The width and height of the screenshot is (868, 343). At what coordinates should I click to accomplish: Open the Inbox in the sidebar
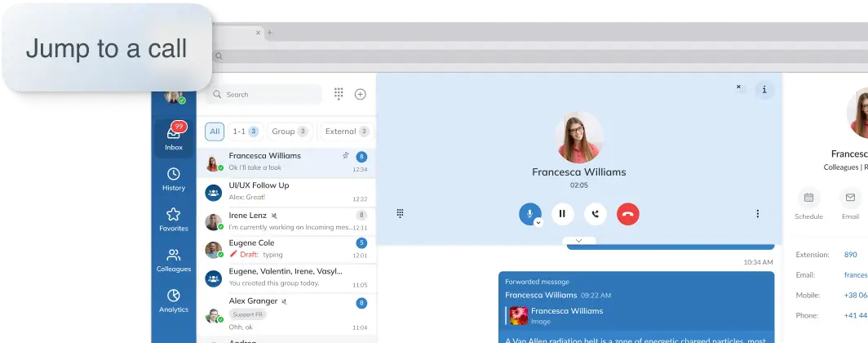coord(173,137)
